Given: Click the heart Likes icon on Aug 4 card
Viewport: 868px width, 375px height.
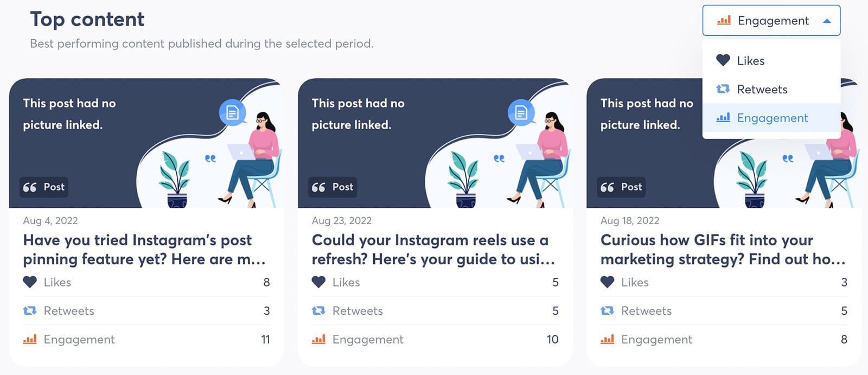Looking at the screenshot, I should tap(30, 282).
